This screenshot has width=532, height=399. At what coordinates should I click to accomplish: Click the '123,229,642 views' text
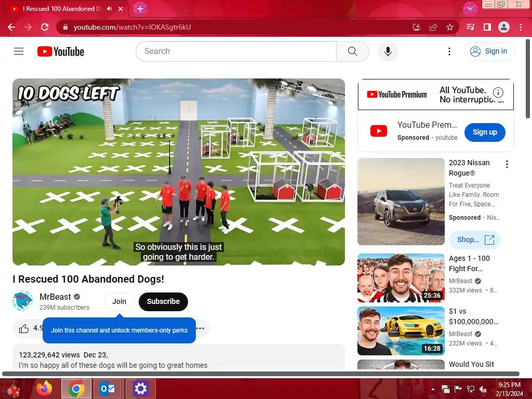(x=49, y=355)
